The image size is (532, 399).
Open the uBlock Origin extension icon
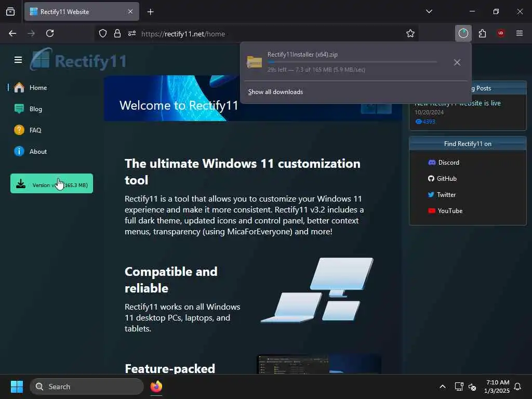[x=501, y=33]
